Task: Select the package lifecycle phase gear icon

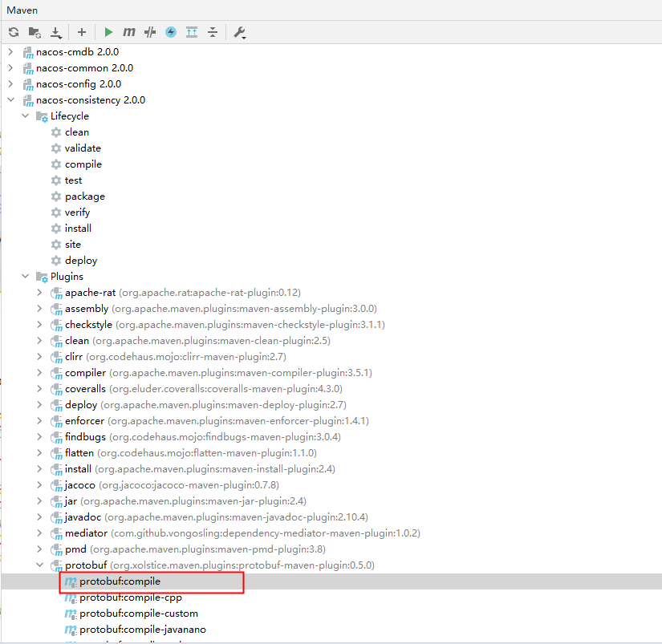Action: pos(56,196)
